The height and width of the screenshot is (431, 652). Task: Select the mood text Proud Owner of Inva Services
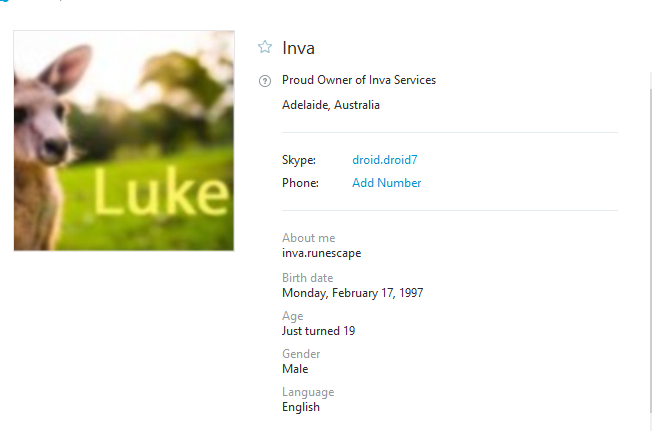(x=359, y=80)
